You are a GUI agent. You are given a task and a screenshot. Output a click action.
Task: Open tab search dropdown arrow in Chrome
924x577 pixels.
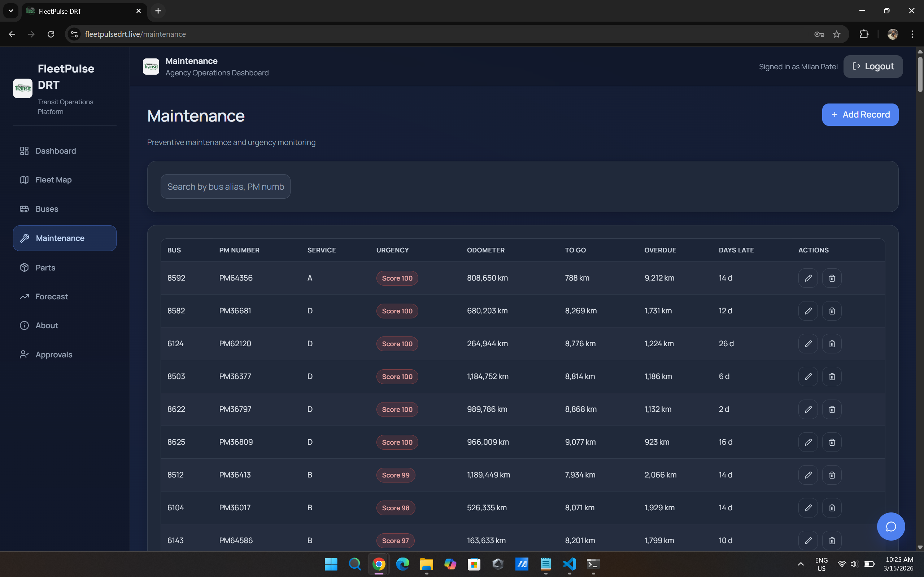11,11
